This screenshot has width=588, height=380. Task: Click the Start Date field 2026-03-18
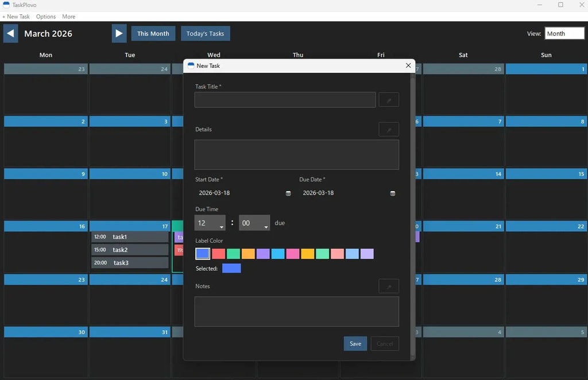pyautogui.click(x=243, y=193)
